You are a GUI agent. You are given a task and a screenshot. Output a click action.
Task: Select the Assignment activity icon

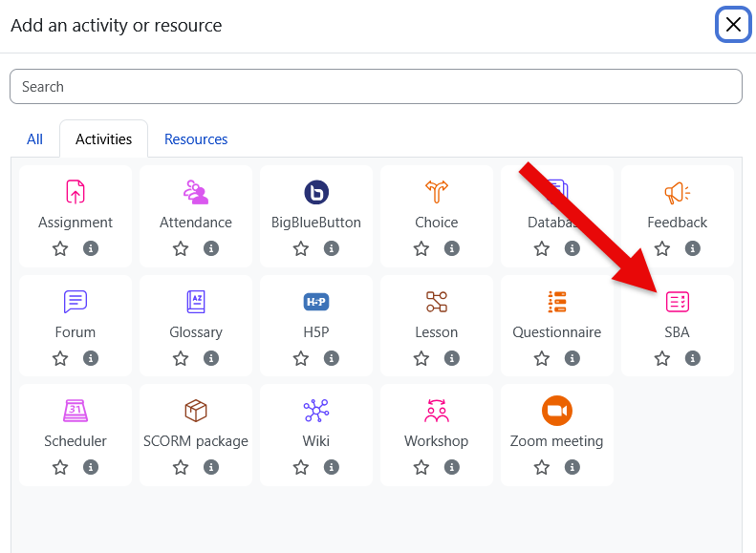(x=76, y=192)
